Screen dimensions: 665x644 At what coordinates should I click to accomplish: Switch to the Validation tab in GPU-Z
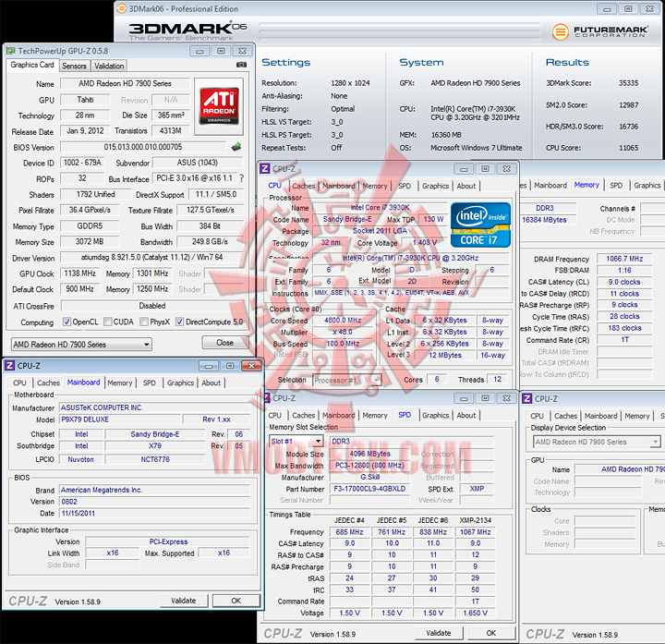[109, 66]
